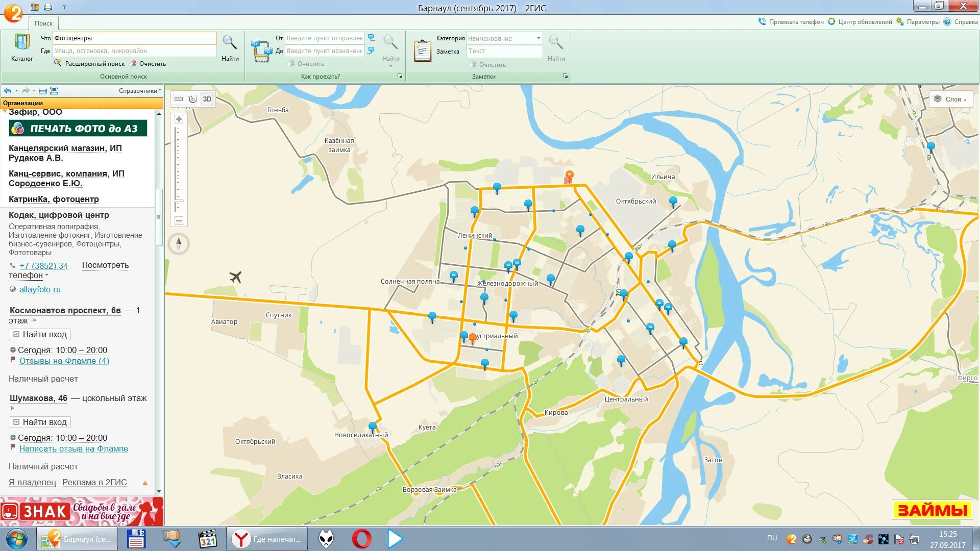Click Расширенный поиск
This screenshot has height=551, width=980.
[x=89, y=64]
